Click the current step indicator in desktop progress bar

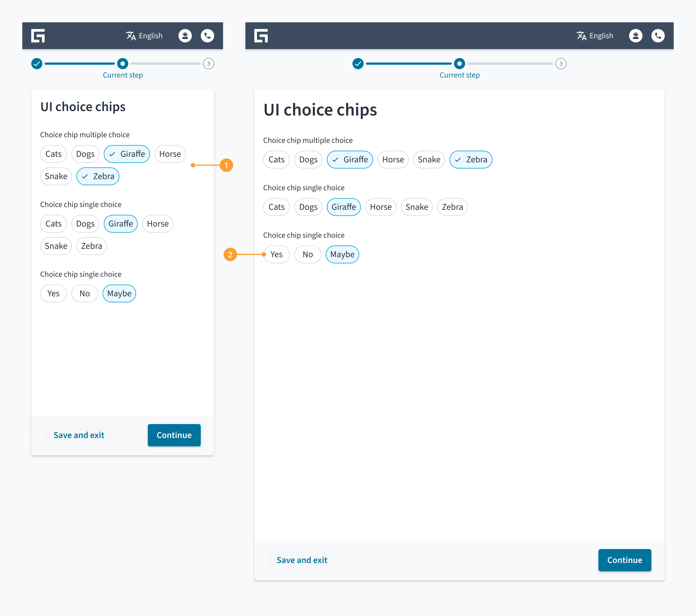459,64
